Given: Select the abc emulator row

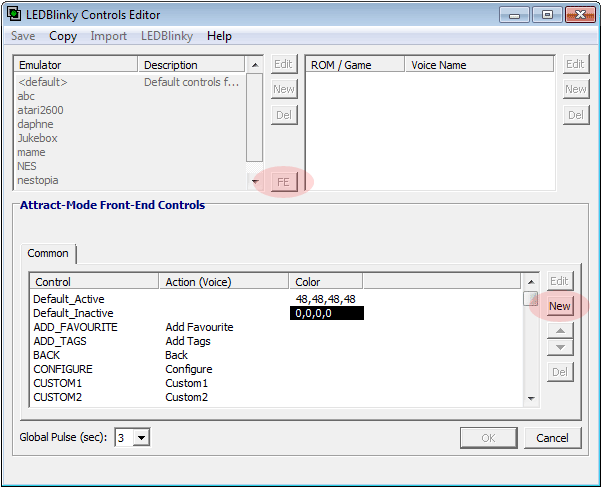Looking at the screenshot, I should tap(131, 96).
